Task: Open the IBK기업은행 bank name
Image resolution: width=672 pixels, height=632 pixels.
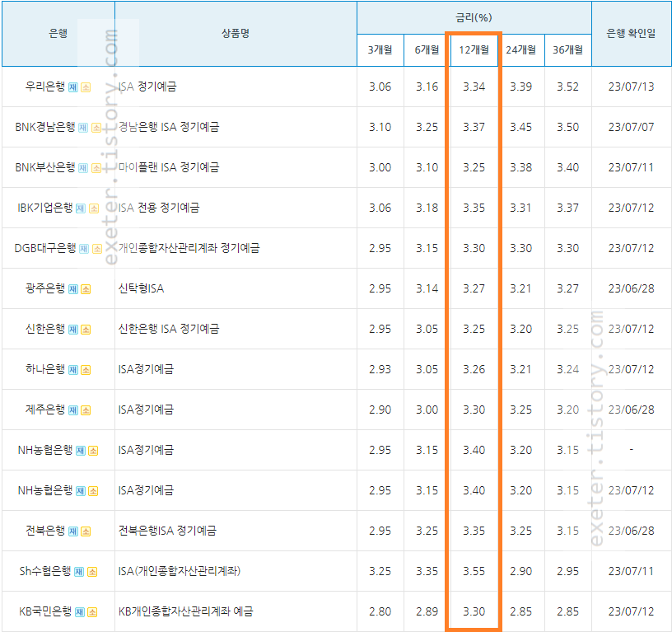Action: (x=45, y=208)
